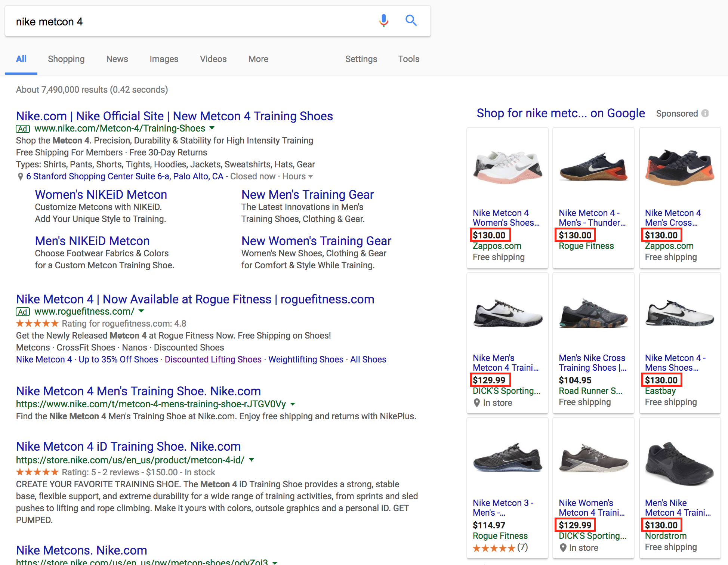The height and width of the screenshot is (565, 728).
Task: Click Men's Cross Zappos shoe image
Action: tap(680, 168)
